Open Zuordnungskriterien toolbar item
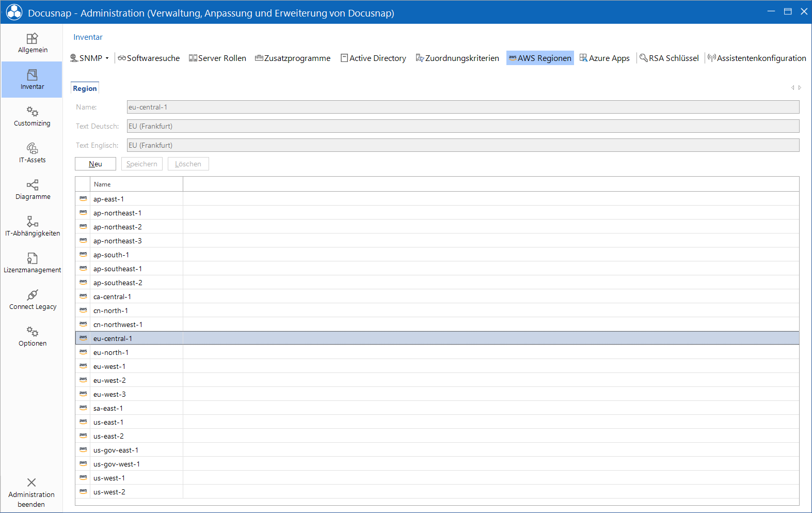The image size is (812, 513). [457, 58]
